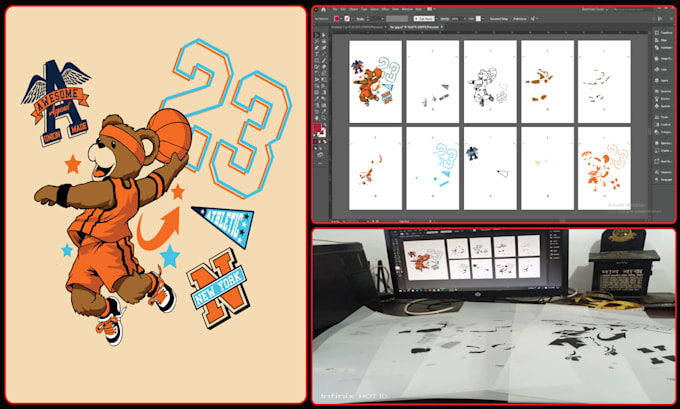
Task: Select the Direct Selection tool
Action: coord(324,35)
